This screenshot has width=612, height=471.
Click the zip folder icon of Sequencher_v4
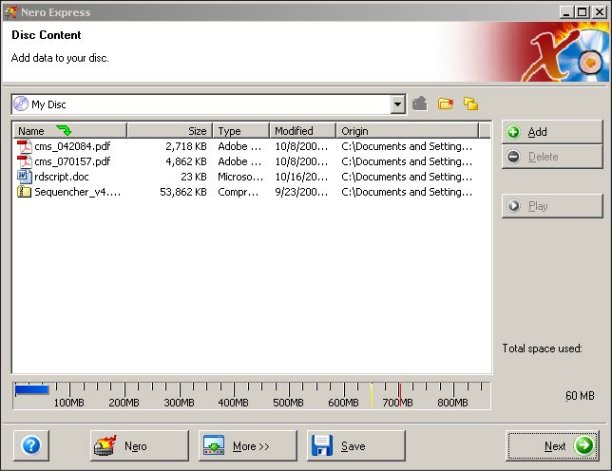[24, 192]
